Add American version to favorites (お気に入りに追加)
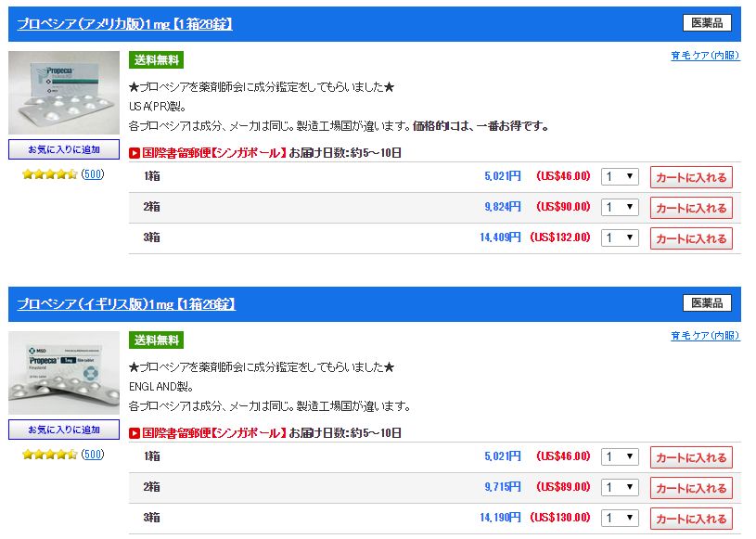The image size is (756, 539). tap(64, 149)
